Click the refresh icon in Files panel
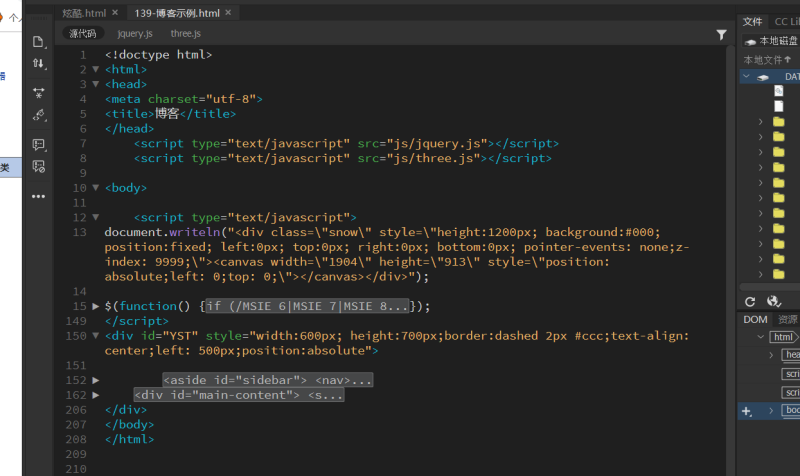Viewport: 800px width, 476px height. click(750, 301)
